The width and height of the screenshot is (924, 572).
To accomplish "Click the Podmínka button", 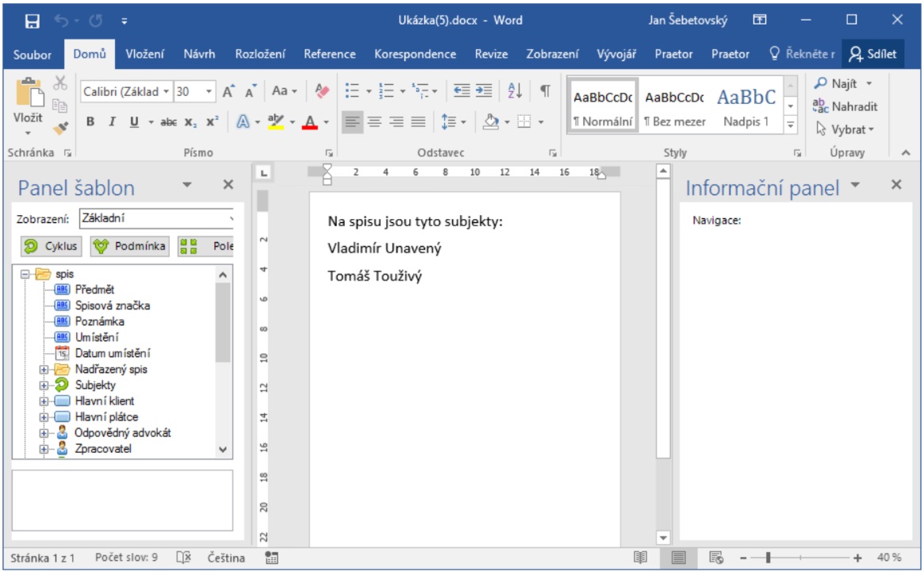I will click(129, 246).
